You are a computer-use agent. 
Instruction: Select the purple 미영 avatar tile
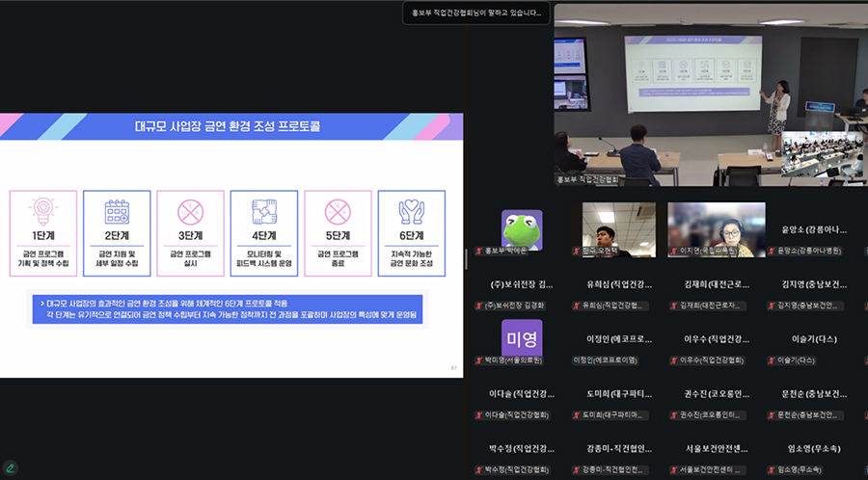[x=522, y=338]
